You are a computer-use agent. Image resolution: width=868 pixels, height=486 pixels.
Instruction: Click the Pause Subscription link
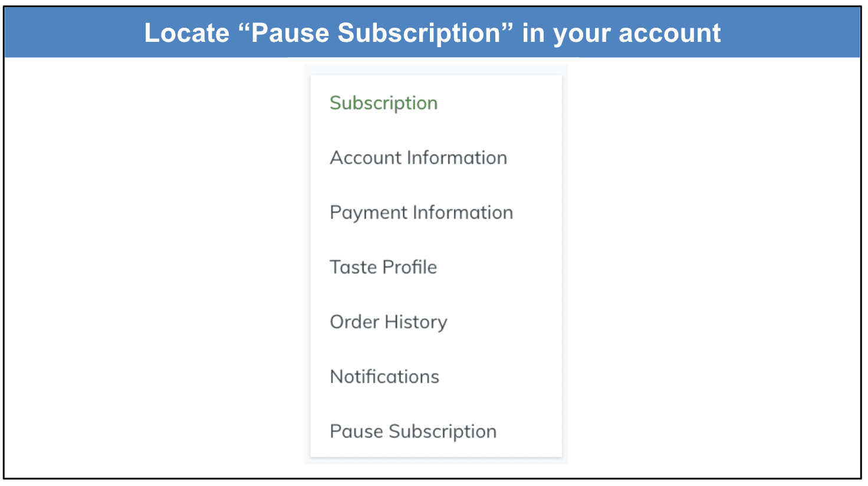pos(413,431)
